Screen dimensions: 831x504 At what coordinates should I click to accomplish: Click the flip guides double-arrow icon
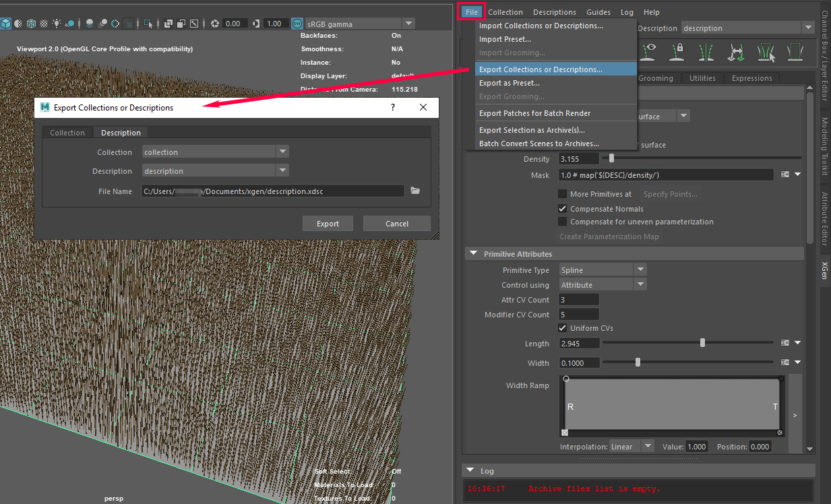pos(736,51)
